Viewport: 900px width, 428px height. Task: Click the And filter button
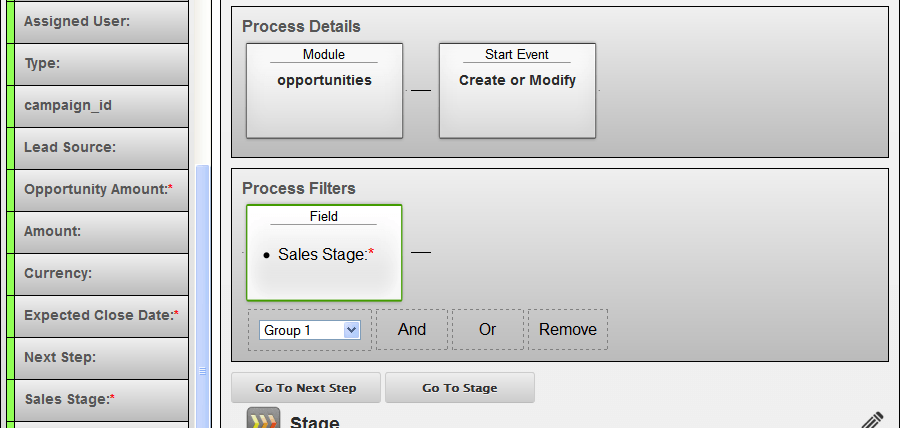tap(412, 329)
